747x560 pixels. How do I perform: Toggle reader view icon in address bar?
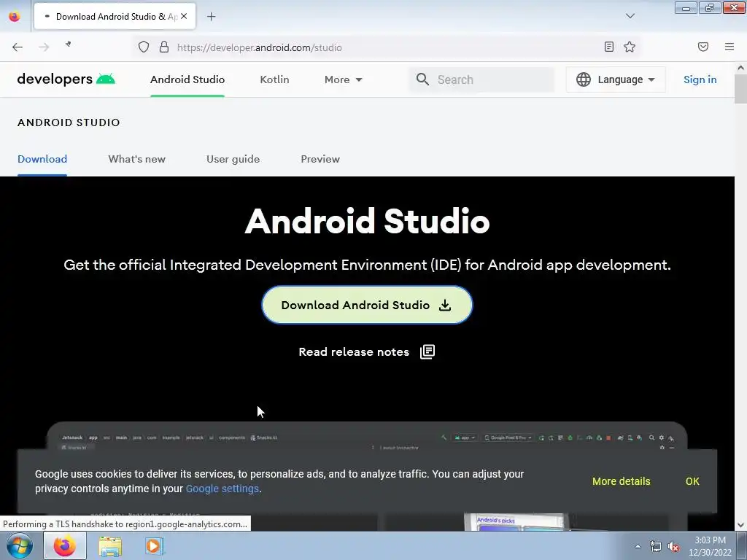click(x=609, y=47)
